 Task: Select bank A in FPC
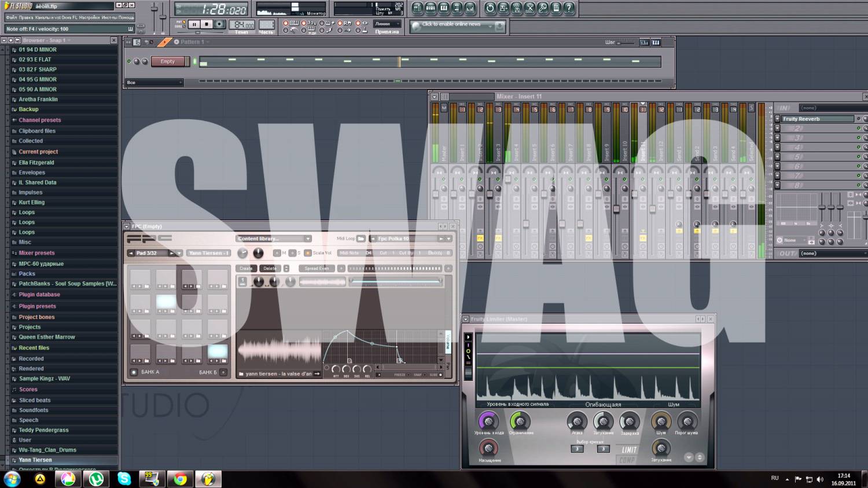click(134, 372)
